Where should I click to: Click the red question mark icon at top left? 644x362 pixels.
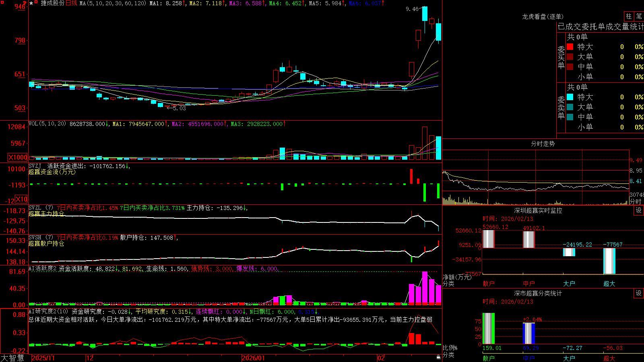click(25, 3)
